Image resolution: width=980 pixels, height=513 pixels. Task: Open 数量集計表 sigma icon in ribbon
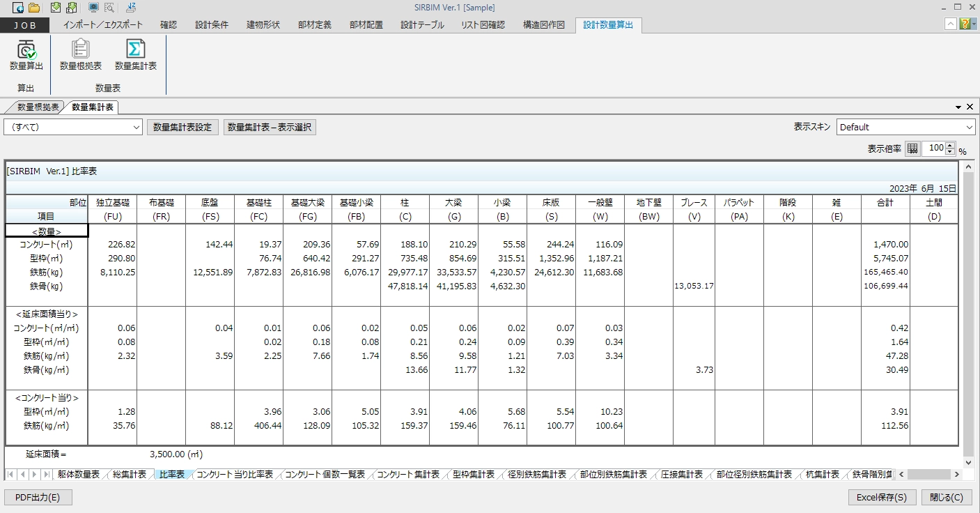[136, 55]
